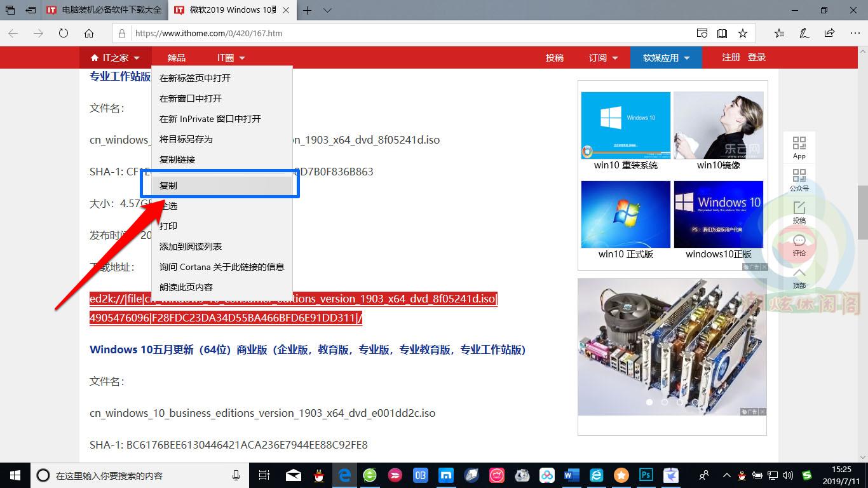Viewport: 868px width, 488px height.
Task: Expand the 订阅 dropdown
Action: click(x=602, y=57)
